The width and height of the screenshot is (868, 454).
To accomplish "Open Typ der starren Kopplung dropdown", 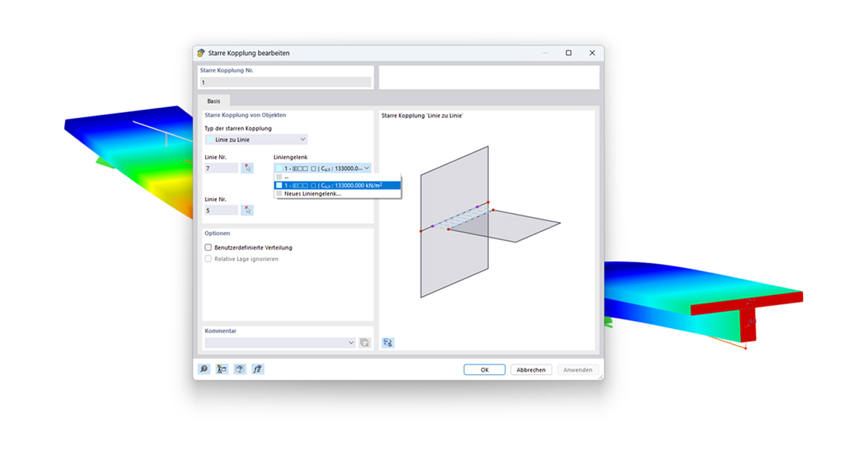I will 256,140.
